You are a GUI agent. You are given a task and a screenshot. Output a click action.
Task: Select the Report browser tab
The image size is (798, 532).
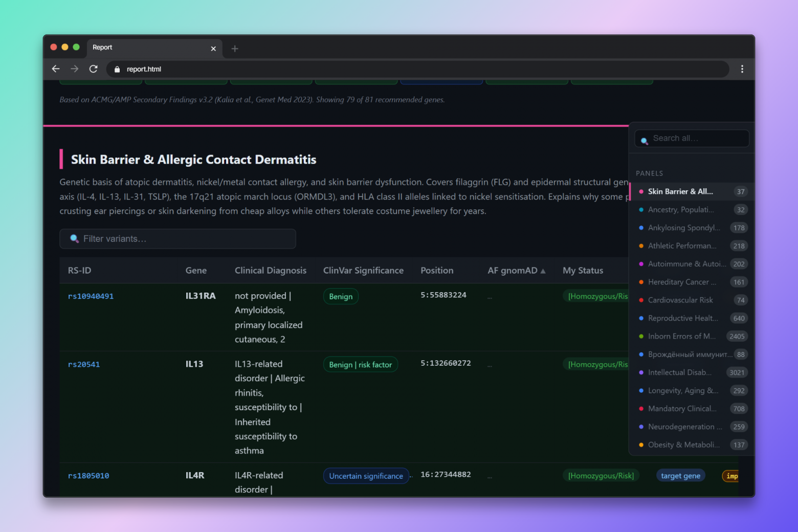[x=154, y=48]
